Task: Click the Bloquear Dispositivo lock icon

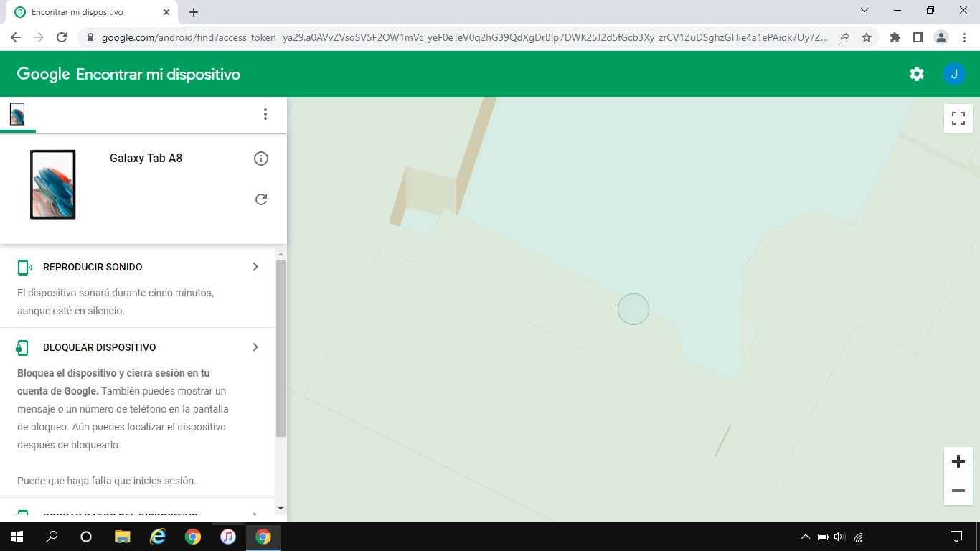Action: pos(22,347)
